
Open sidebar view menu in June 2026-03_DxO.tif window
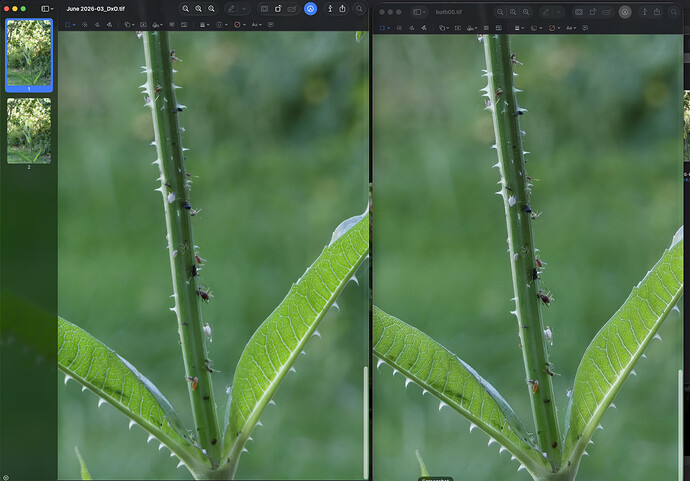coord(47,9)
